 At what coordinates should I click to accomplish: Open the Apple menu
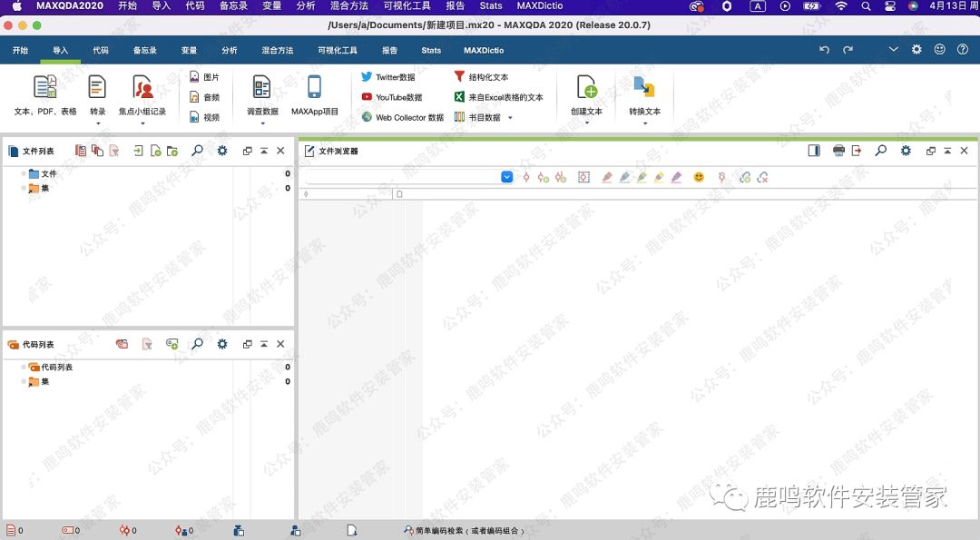click(x=17, y=5)
